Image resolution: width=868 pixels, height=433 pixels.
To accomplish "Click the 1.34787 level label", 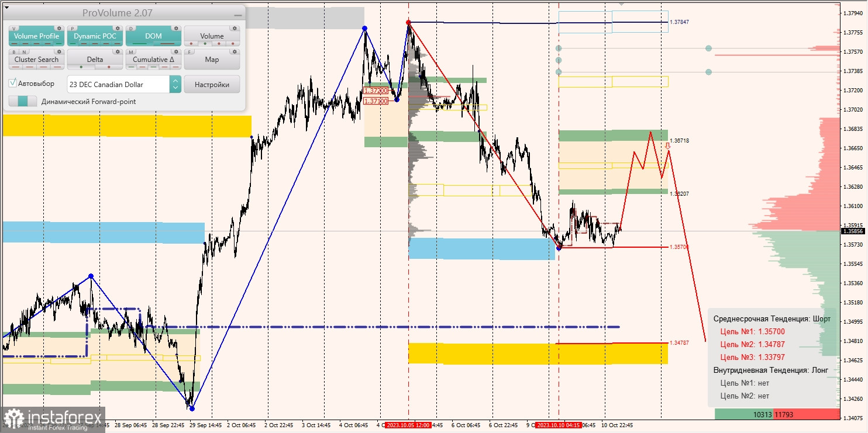I will point(679,343).
